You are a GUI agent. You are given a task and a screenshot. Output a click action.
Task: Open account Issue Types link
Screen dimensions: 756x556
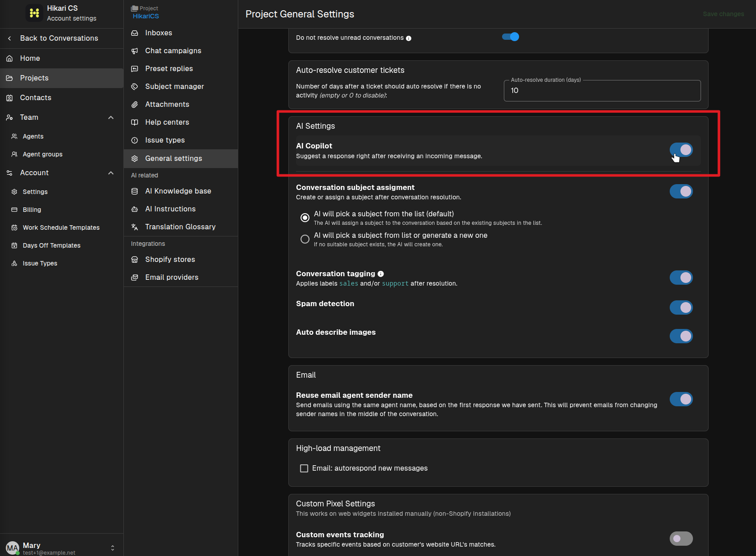point(62,263)
